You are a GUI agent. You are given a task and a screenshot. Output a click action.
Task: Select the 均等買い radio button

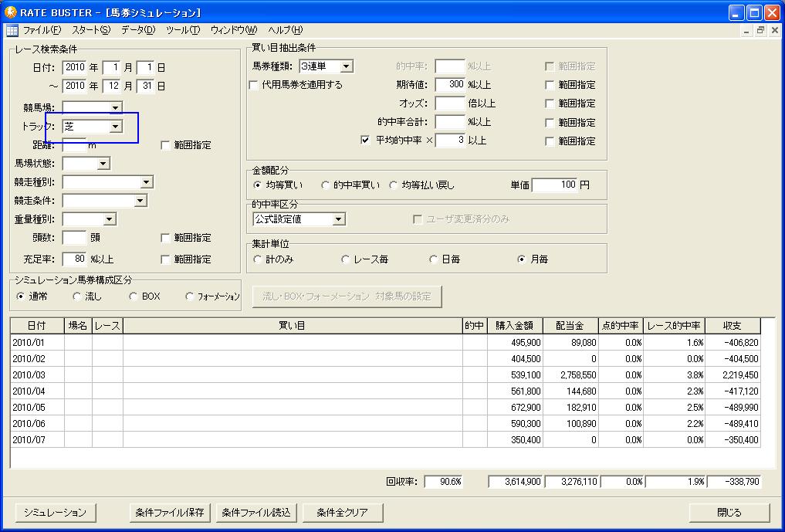pos(257,185)
